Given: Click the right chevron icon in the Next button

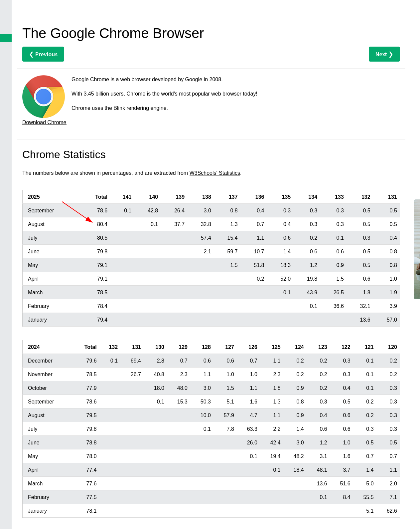Looking at the screenshot, I should point(391,54).
